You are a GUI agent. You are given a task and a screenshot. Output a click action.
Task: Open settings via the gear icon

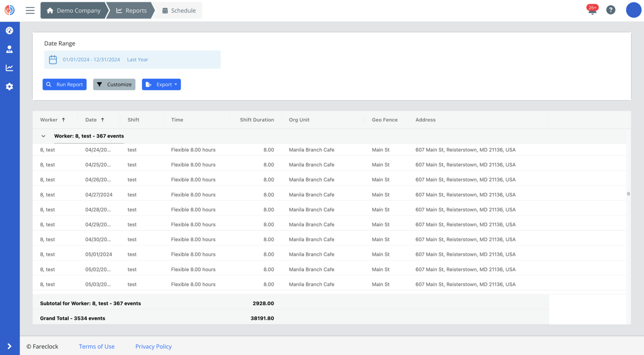tap(9, 86)
